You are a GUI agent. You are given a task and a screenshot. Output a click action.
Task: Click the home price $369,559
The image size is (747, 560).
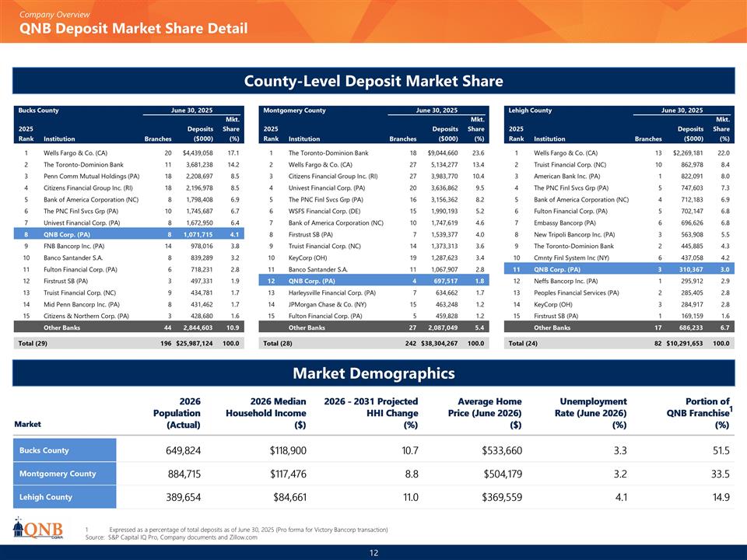pyautogui.click(x=502, y=497)
